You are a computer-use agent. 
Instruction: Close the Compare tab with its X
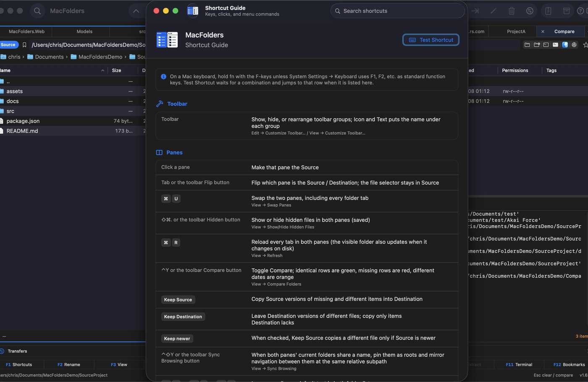(x=543, y=32)
